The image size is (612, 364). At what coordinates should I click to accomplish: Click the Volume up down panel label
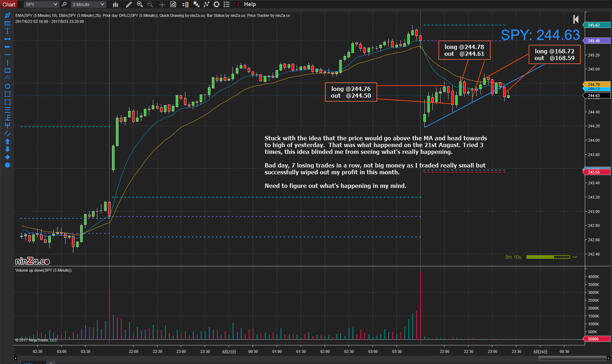click(x=43, y=270)
